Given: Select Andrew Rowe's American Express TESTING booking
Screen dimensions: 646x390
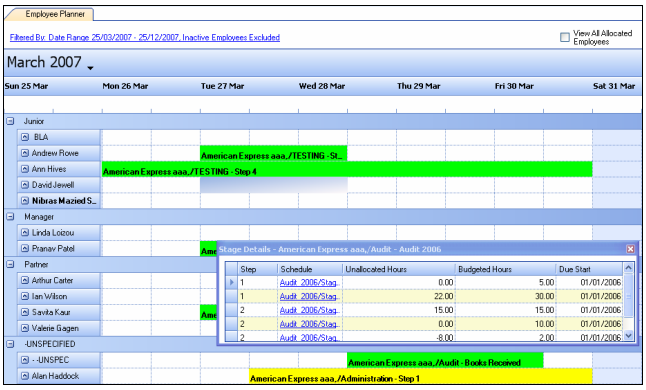Looking at the screenshot, I should 274,154.
